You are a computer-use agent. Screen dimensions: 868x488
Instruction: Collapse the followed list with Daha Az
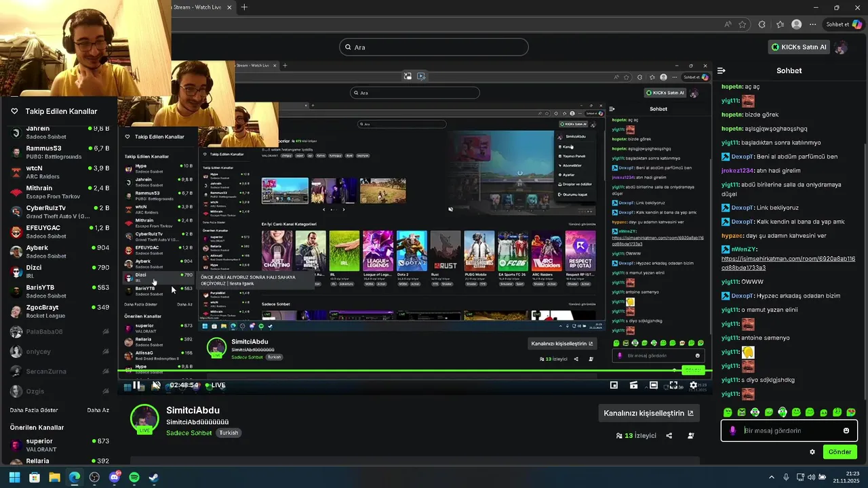(x=98, y=410)
